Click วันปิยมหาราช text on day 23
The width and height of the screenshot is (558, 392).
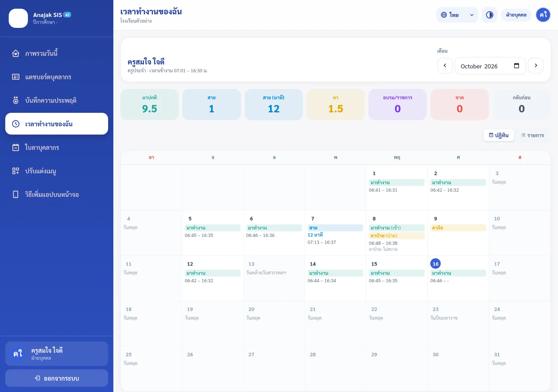click(444, 318)
